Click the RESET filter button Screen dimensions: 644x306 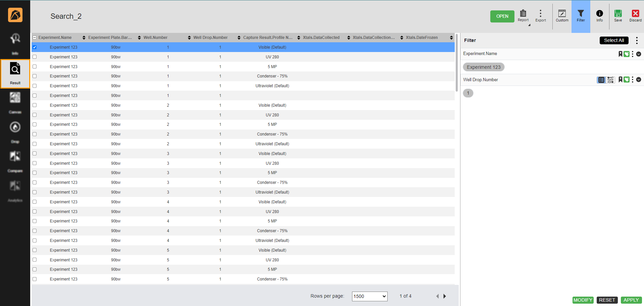[x=607, y=300]
